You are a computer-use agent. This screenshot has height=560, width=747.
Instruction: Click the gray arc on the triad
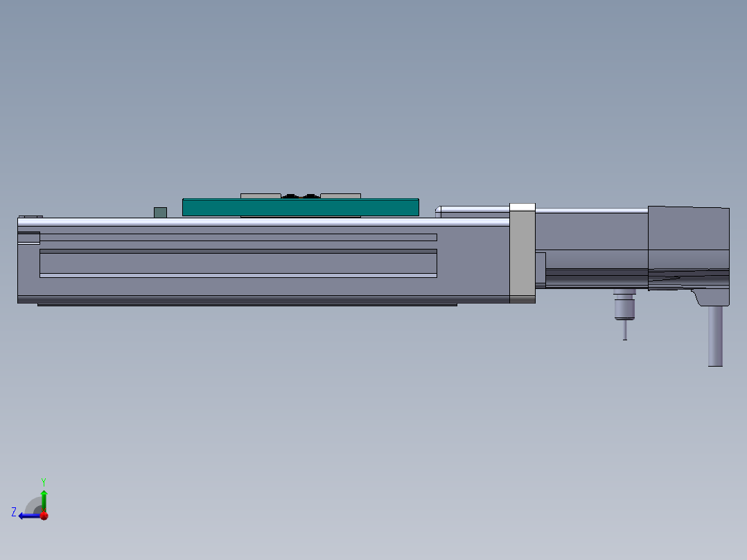point(33,505)
